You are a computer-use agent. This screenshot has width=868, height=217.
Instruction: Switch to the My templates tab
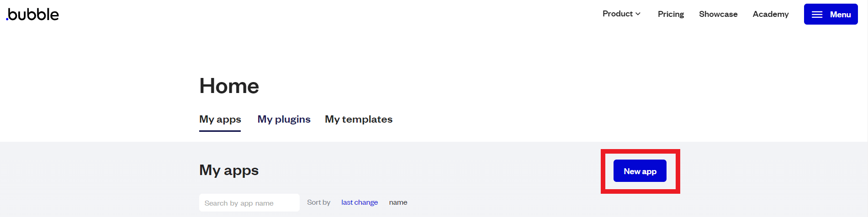[x=359, y=119]
